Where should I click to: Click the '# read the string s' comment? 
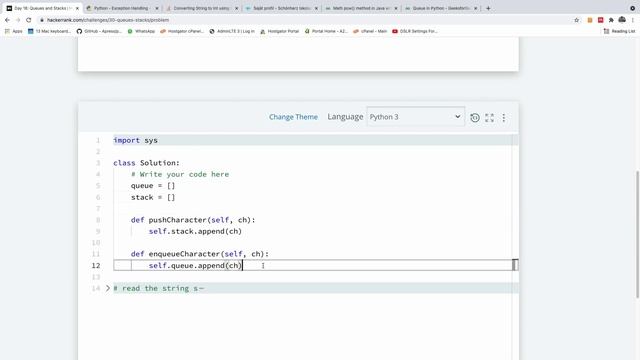pos(159,288)
